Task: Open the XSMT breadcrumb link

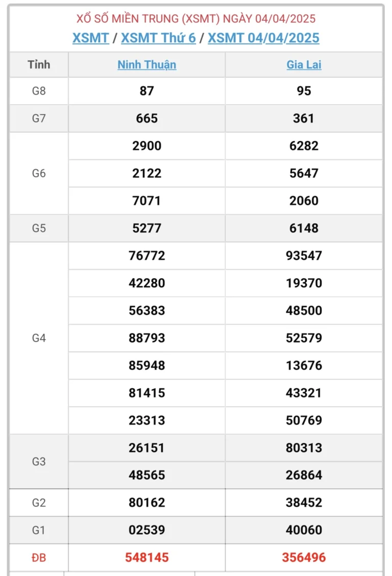Action: 90,38
